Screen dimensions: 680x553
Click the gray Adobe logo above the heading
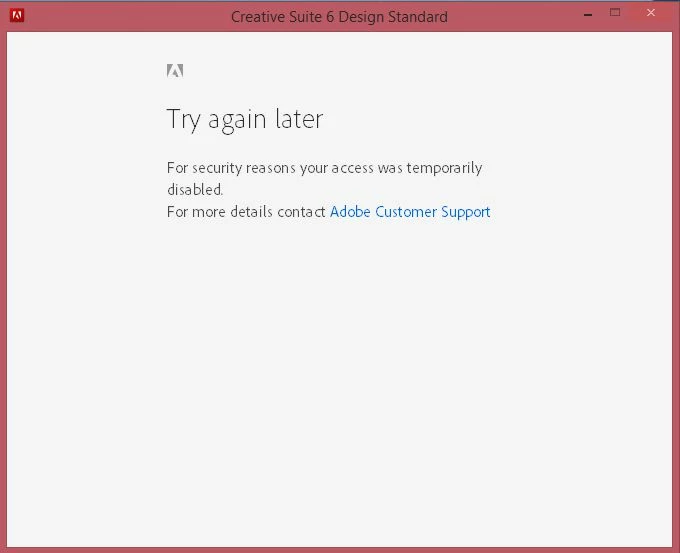tap(175, 70)
